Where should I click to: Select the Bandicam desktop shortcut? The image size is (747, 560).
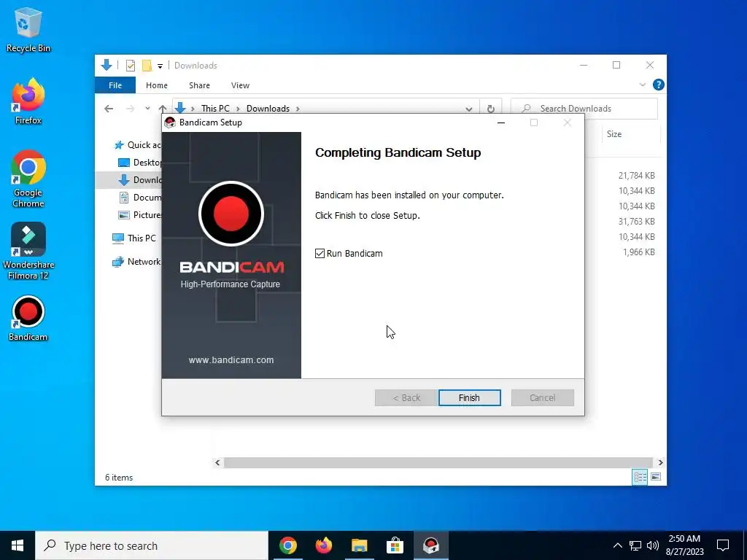coord(28,318)
